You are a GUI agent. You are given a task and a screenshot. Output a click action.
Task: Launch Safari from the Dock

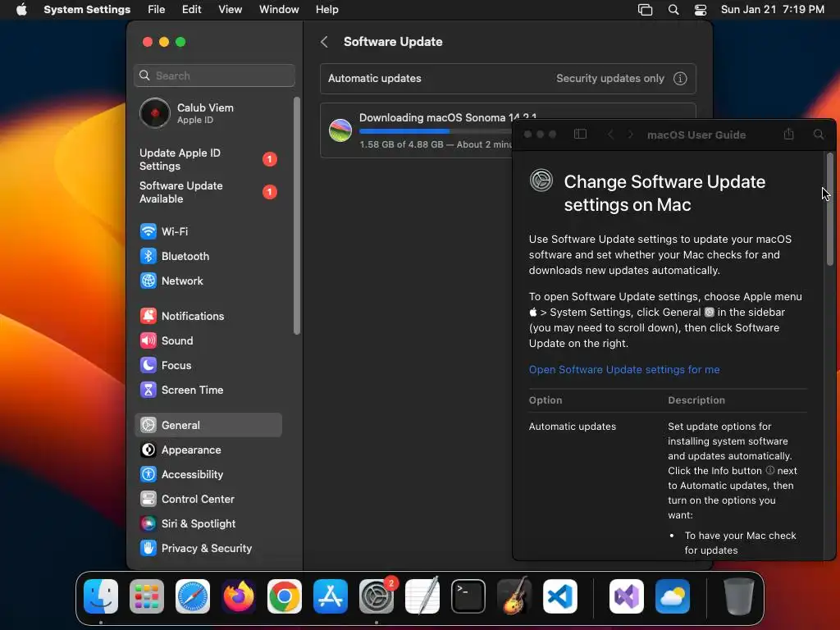click(193, 596)
